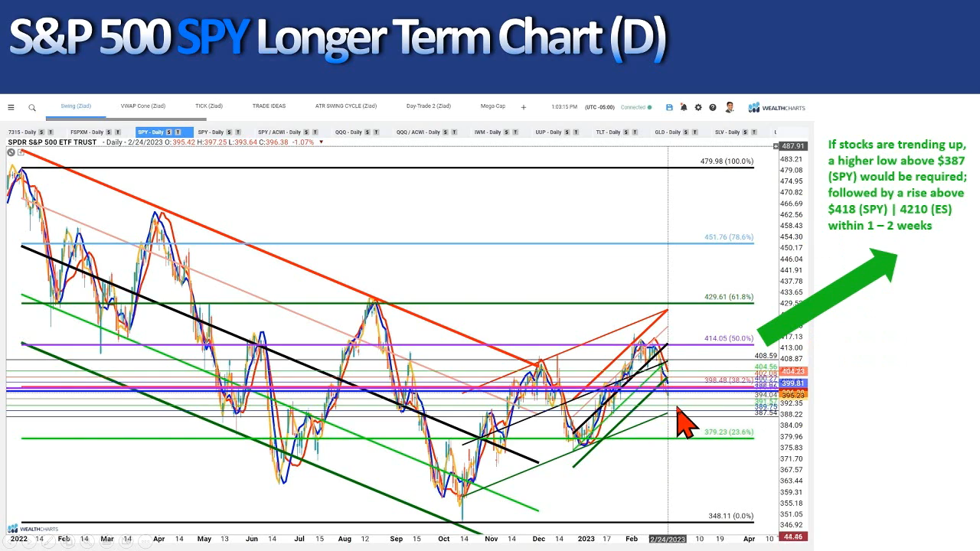Click the 414.05 (50.0%) Fibonacci label
980x551 pixels.
(729, 338)
